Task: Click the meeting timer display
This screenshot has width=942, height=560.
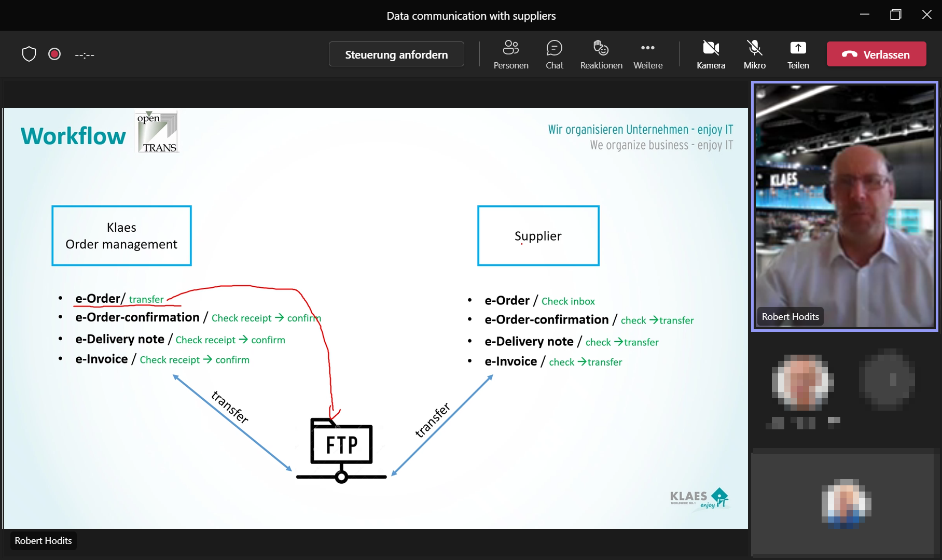Action: [x=85, y=54]
